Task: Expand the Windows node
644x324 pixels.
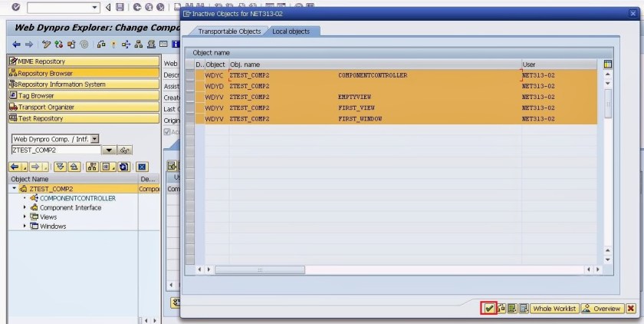Action: click(x=25, y=226)
